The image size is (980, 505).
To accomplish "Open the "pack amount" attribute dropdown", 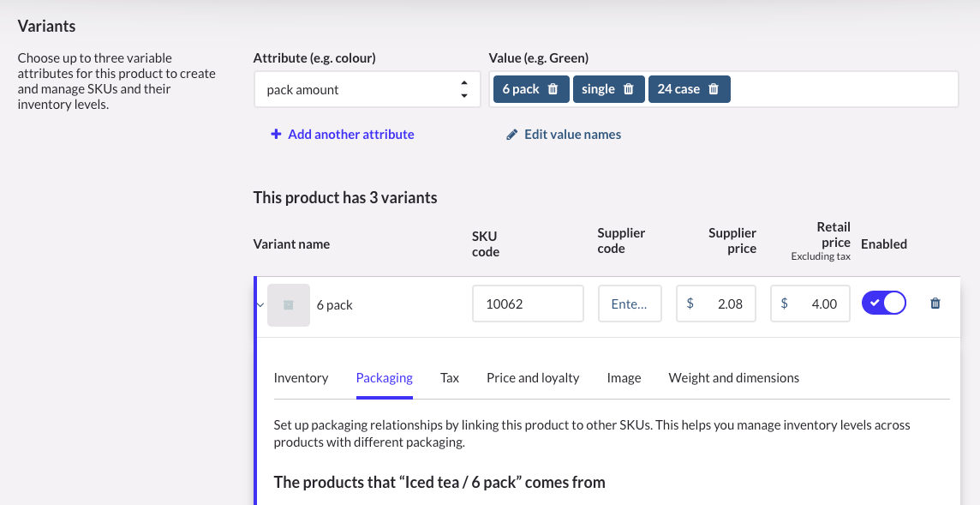I will [x=368, y=89].
